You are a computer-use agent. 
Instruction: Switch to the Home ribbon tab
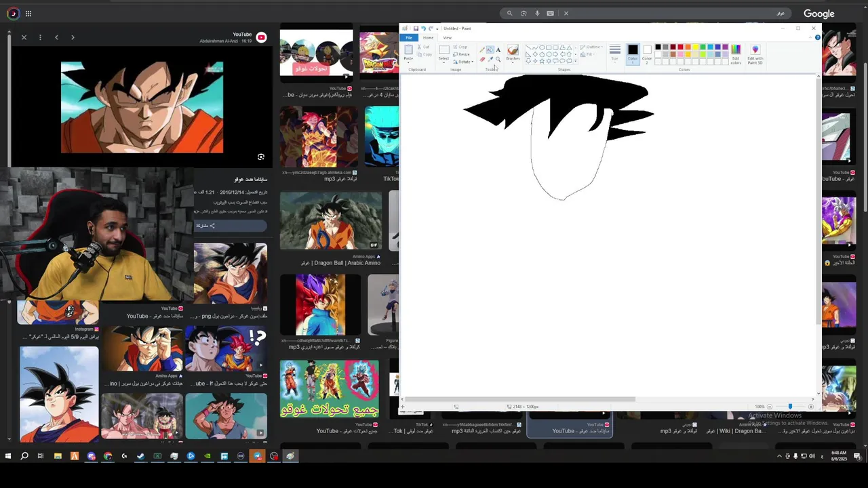(428, 38)
